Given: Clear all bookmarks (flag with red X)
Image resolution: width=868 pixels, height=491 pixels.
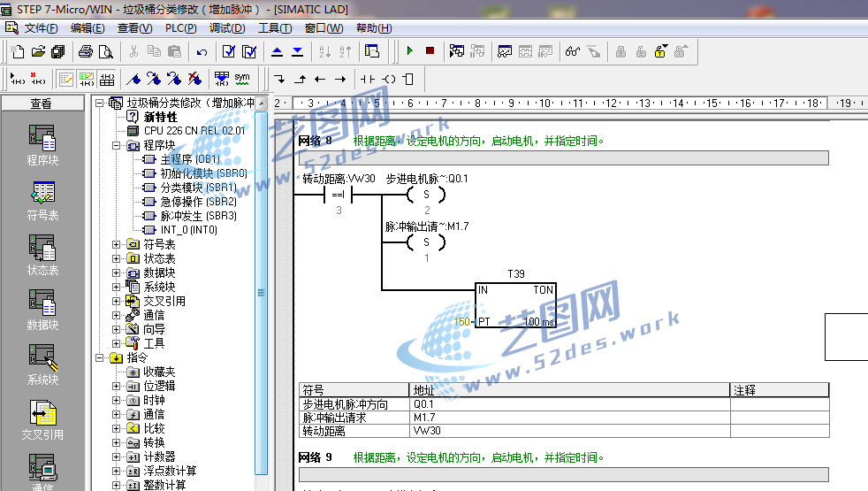Looking at the screenshot, I should point(194,79).
